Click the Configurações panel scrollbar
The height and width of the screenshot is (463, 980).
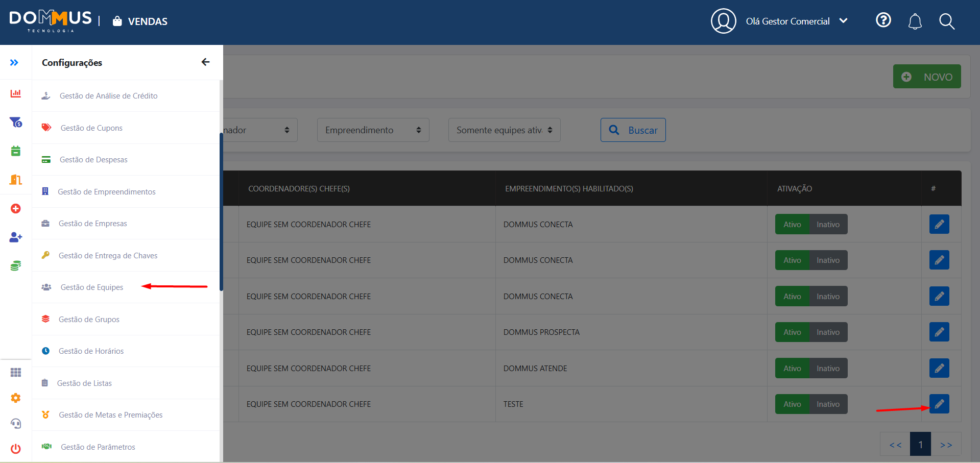pos(221,212)
